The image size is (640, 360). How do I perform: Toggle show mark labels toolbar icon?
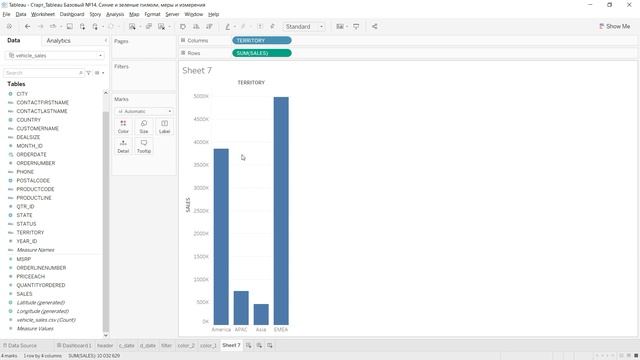[x=260, y=27]
